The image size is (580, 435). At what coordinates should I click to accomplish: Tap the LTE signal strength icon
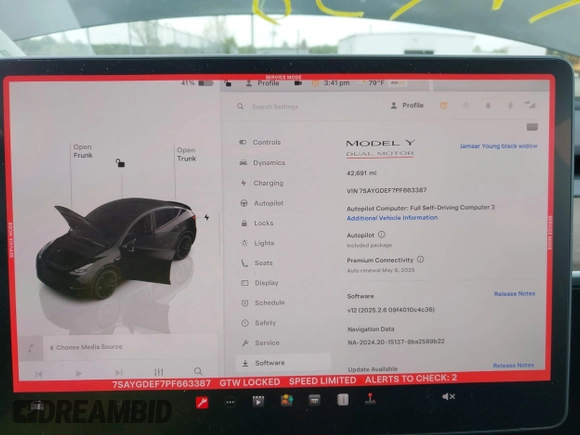(530, 105)
